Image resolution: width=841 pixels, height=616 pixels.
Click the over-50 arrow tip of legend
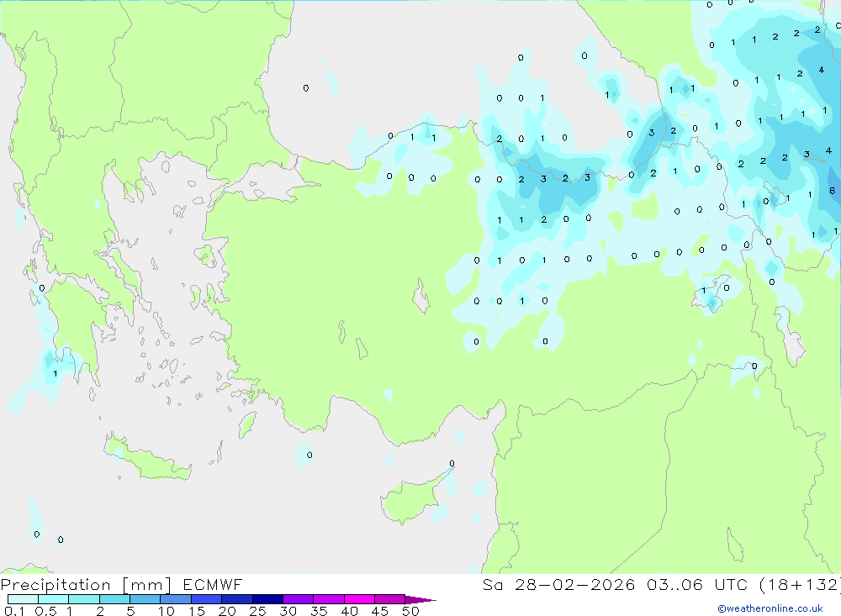pos(420,599)
